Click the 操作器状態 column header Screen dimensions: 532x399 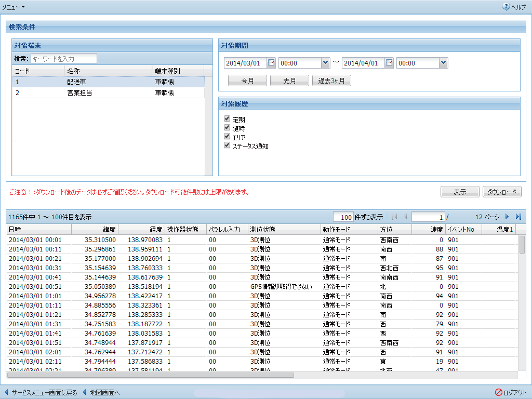(x=186, y=229)
